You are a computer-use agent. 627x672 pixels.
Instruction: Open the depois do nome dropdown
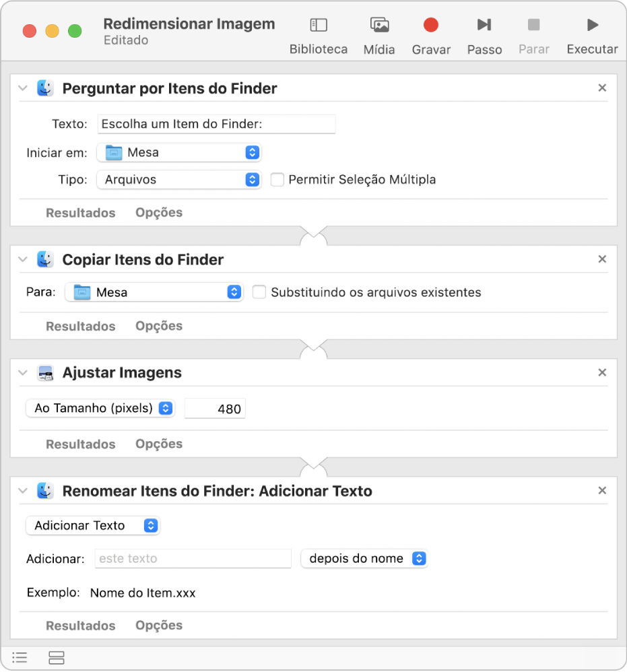pyautogui.click(x=364, y=559)
